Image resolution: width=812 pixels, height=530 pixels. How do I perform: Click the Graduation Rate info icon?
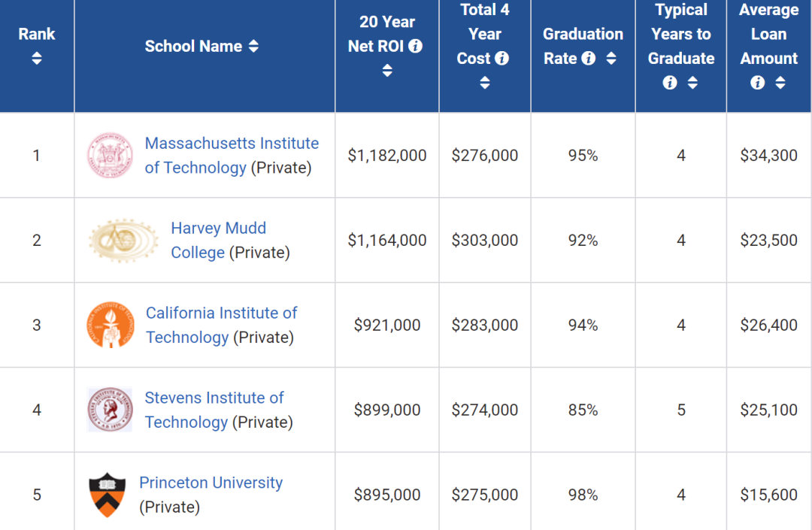589,58
